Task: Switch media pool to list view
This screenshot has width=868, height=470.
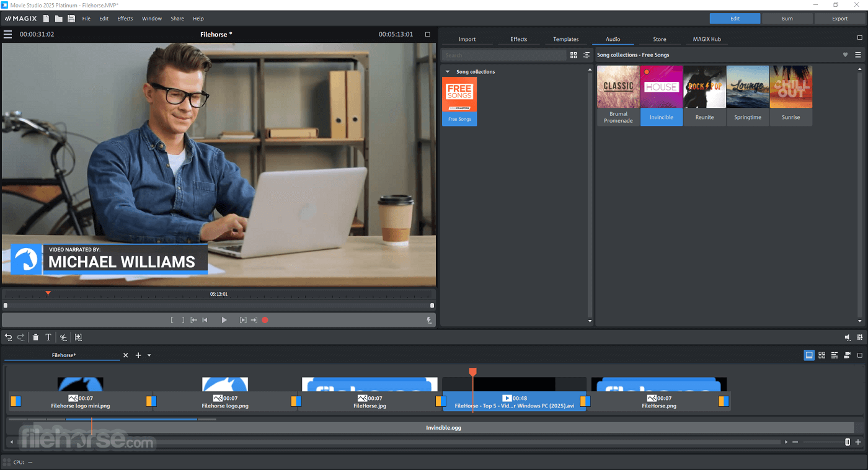Action: [587, 55]
